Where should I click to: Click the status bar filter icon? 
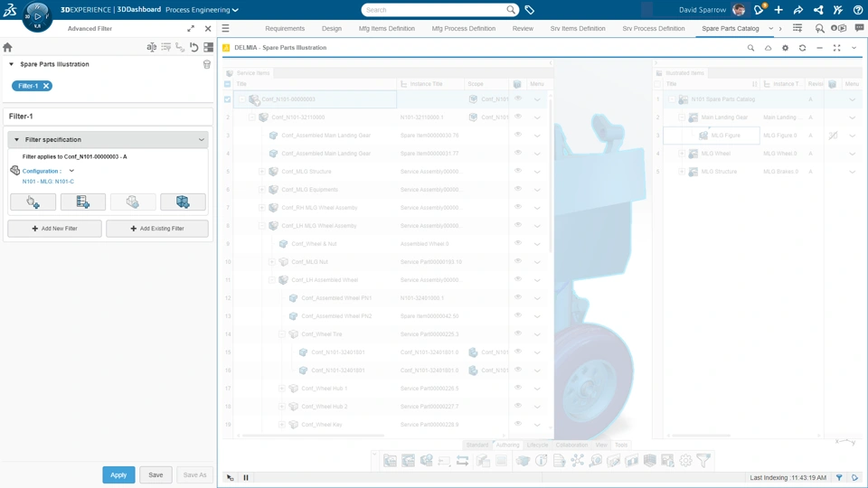click(839, 477)
